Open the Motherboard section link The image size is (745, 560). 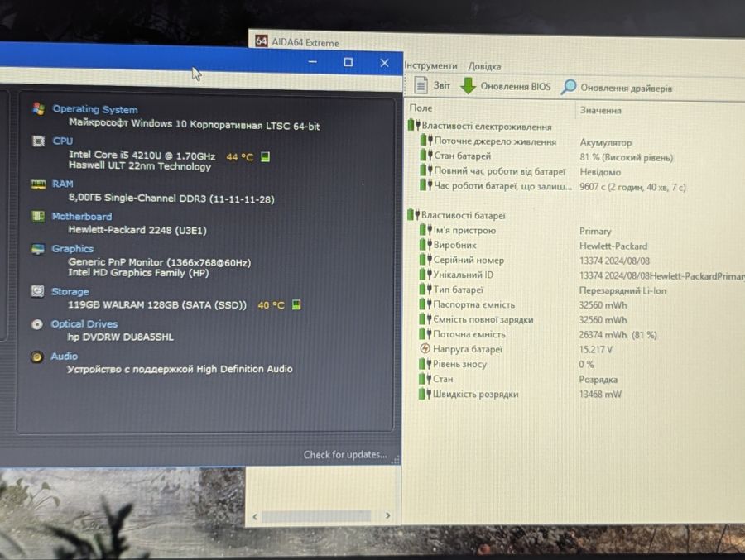point(82,216)
